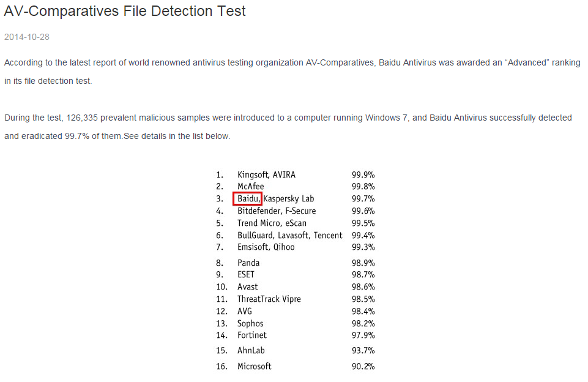588x382 pixels.
Task: Click the AVG ranking row
Action: (245, 311)
